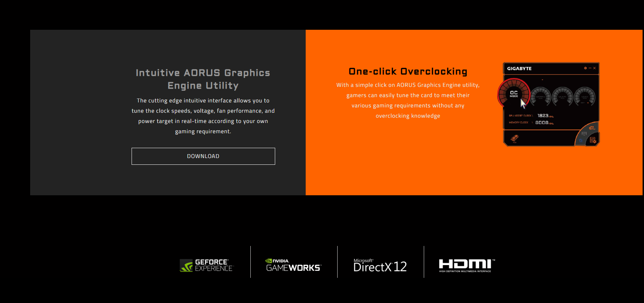Click the blue LED light icon
Image resolution: width=644 pixels, height=303 pixels.
pos(581,141)
